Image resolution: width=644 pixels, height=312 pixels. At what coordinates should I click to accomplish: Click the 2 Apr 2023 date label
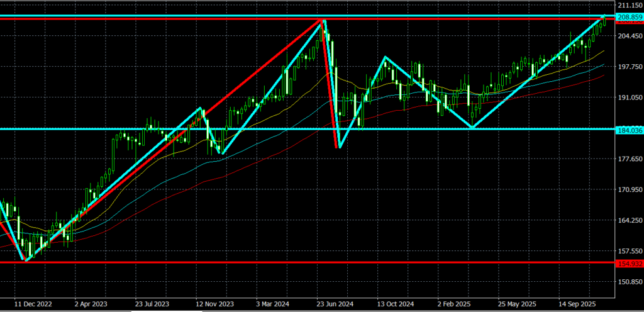[x=90, y=304]
